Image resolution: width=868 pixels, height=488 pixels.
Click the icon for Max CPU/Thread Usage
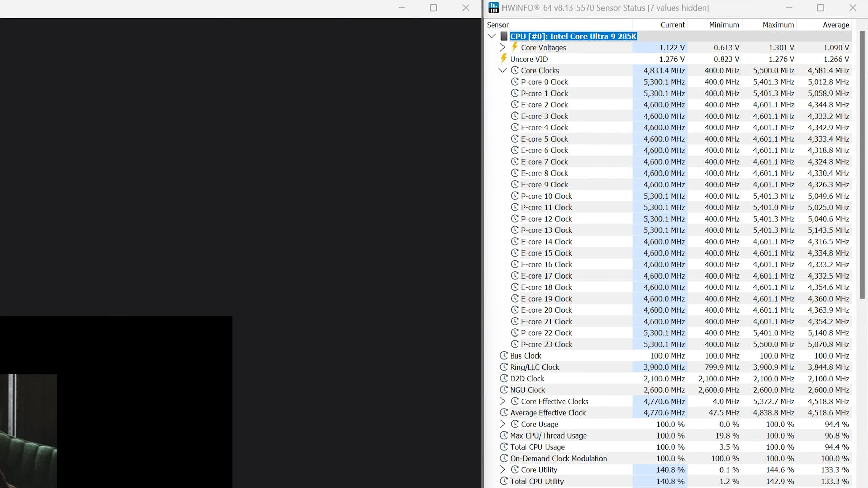(504, 435)
